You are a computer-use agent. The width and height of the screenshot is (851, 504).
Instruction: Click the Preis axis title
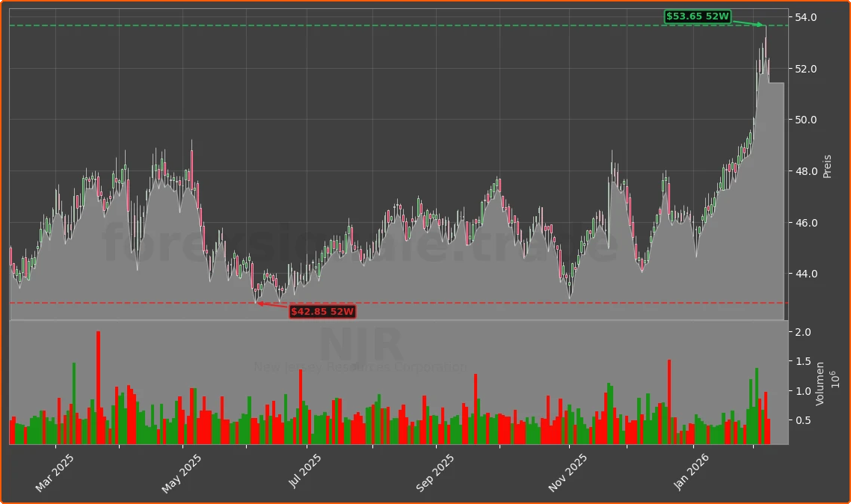pos(826,165)
